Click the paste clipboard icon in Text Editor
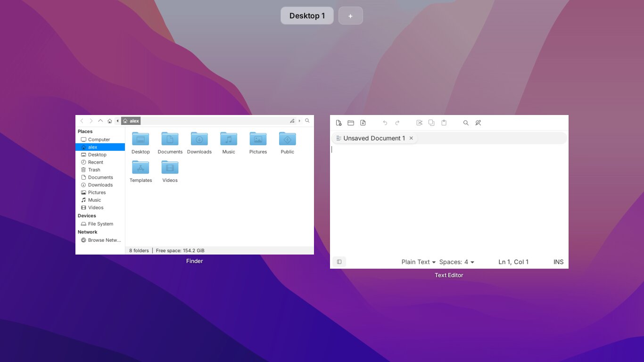 (x=444, y=123)
